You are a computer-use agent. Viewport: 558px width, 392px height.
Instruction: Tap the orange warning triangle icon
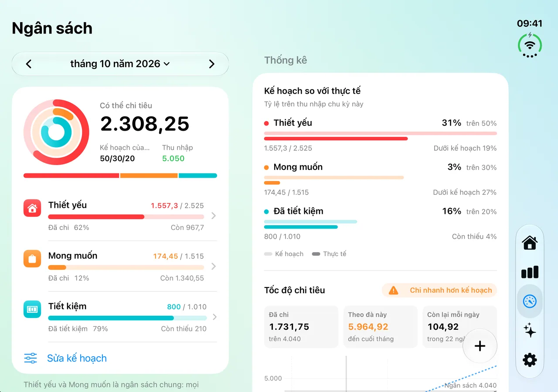pos(393,291)
